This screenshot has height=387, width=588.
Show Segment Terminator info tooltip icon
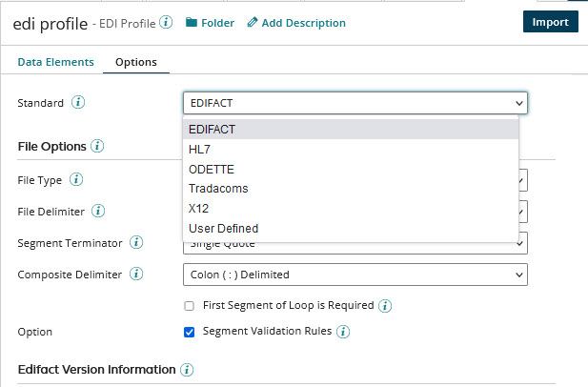pyautogui.click(x=136, y=242)
